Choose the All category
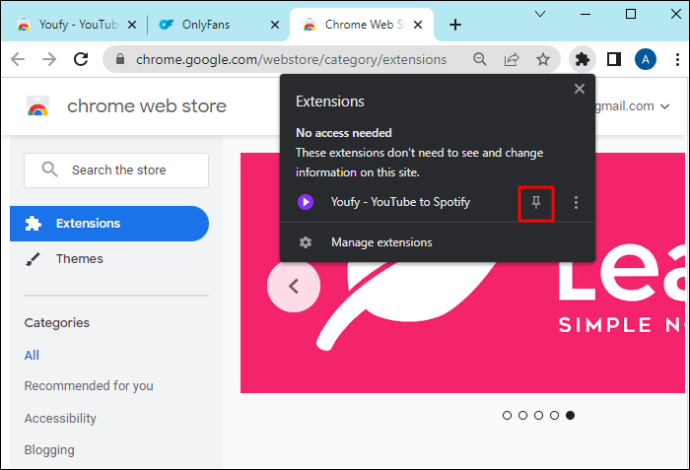The image size is (690, 470). [32, 355]
